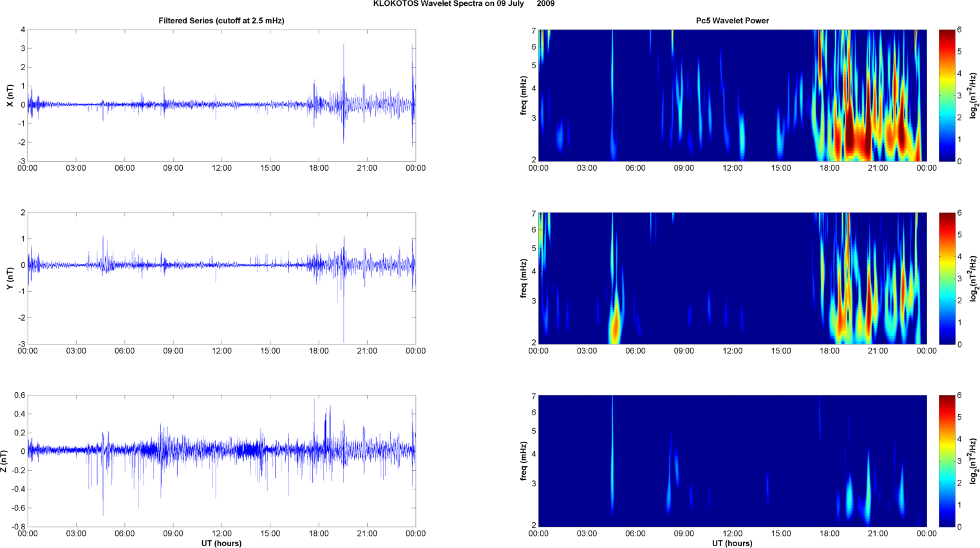Screen dimensions: 980x548
Task: Click 'freq (mHz)' label of the bottom spectrogram
Action: (x=524, y=461)
